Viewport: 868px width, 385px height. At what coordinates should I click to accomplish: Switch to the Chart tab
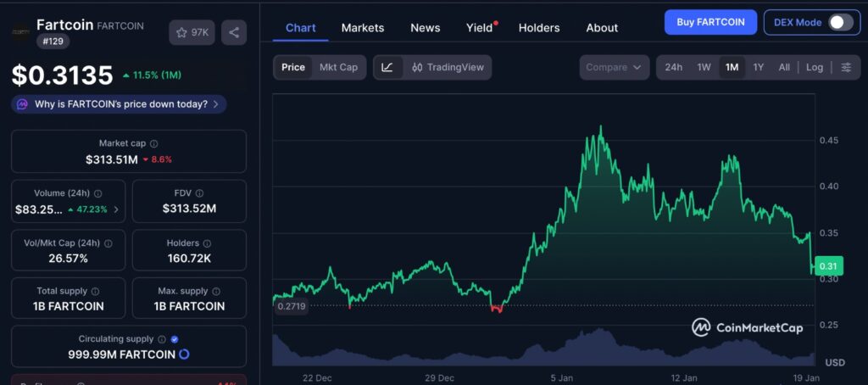click(301, 28)
